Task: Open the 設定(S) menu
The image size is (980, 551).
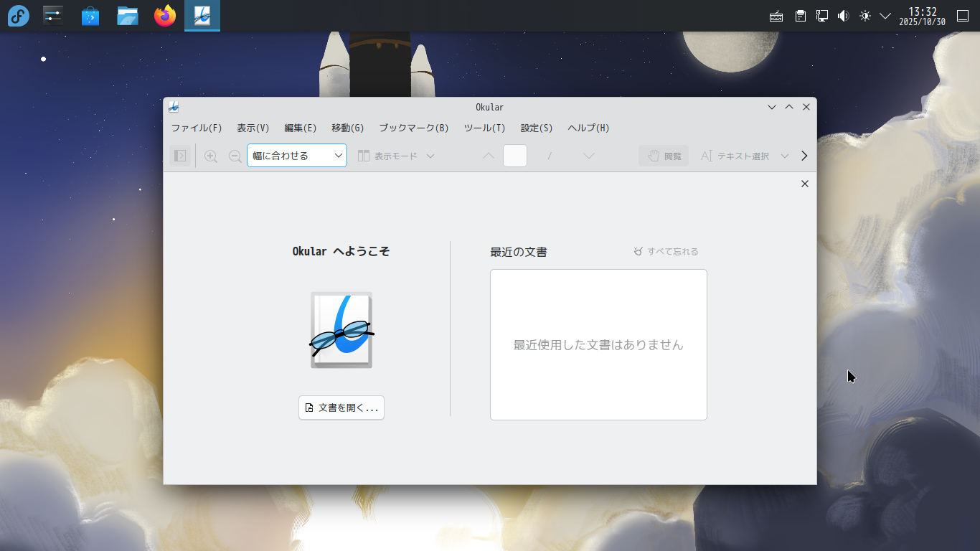Action: coord(537,128)
